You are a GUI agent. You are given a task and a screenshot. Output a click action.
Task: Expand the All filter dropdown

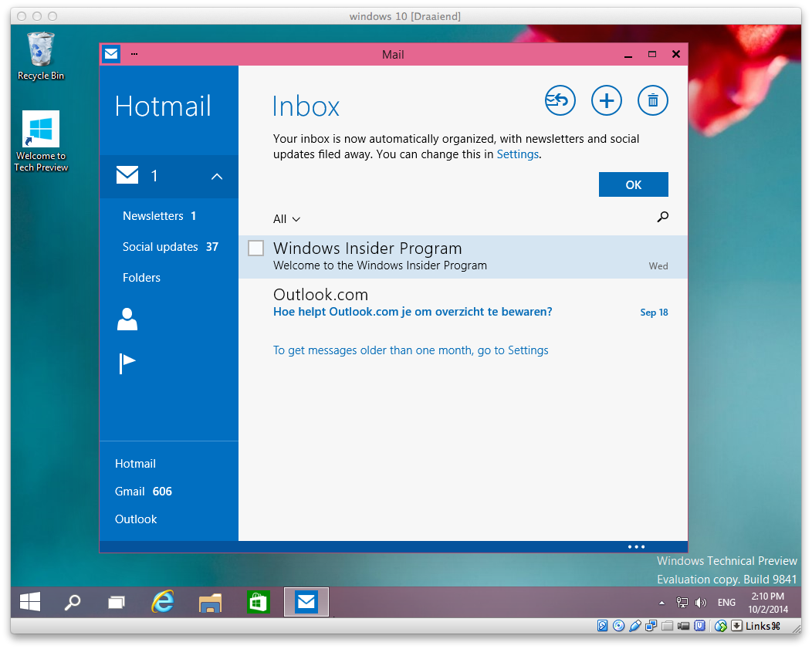[x=286, y=219]
